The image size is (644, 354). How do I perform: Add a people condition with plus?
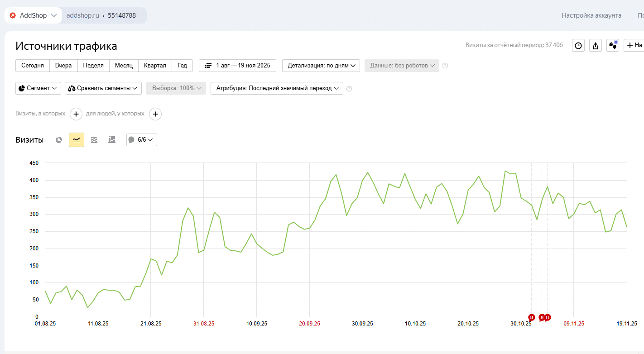tap(155, 114)
